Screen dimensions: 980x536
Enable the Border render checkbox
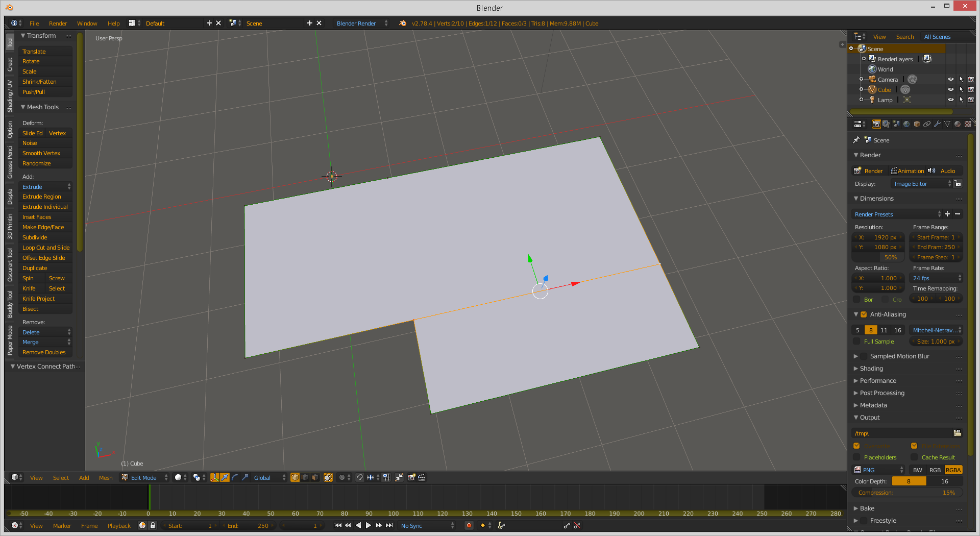coord(856,300)
